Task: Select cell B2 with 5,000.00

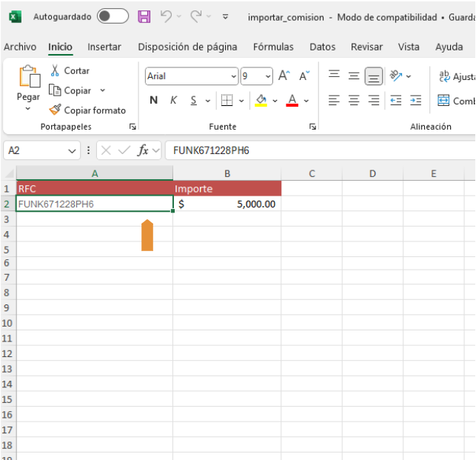Action: (227, 204)
